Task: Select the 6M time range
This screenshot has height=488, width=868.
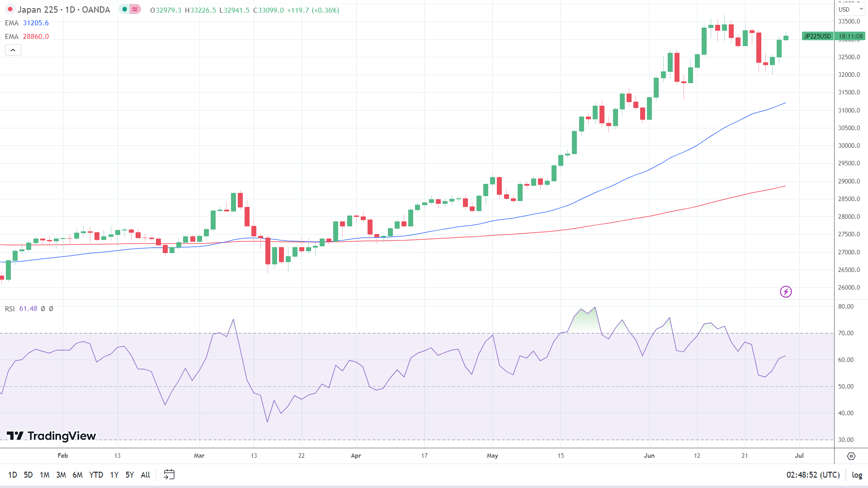Action: click(x=78, y=475)
